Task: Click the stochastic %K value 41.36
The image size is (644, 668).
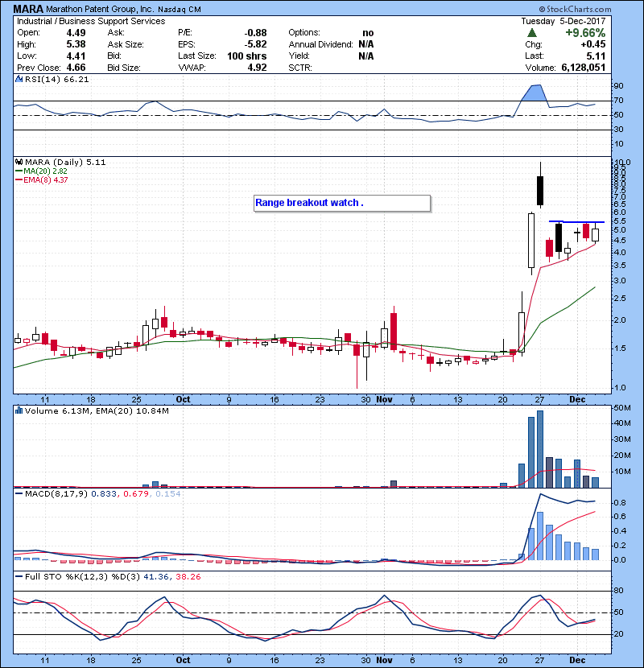Action: [156, 577]
